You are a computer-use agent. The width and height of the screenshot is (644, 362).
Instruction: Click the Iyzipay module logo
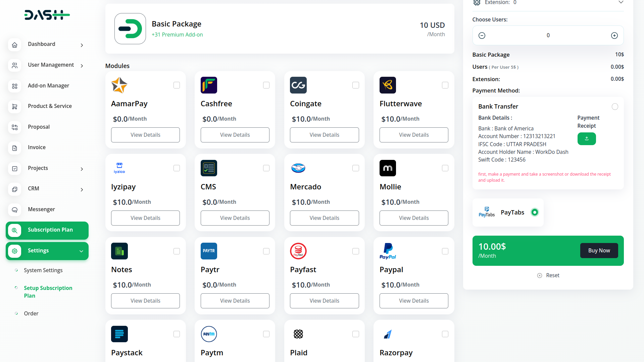[119, 168]
